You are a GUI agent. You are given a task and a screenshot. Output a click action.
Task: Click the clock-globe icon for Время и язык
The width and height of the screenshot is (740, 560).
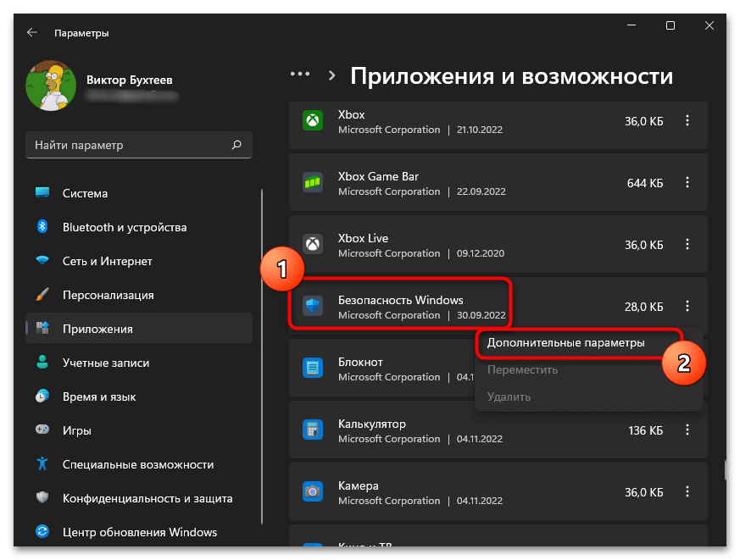click(x=42, y=396)
